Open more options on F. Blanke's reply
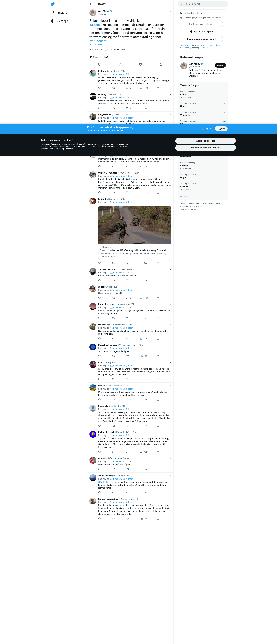 [170, 199]
